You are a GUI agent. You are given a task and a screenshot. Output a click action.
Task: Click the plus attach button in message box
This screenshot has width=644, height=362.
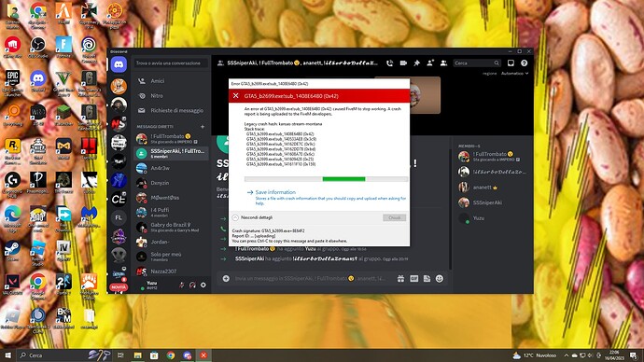coord(226,279)
